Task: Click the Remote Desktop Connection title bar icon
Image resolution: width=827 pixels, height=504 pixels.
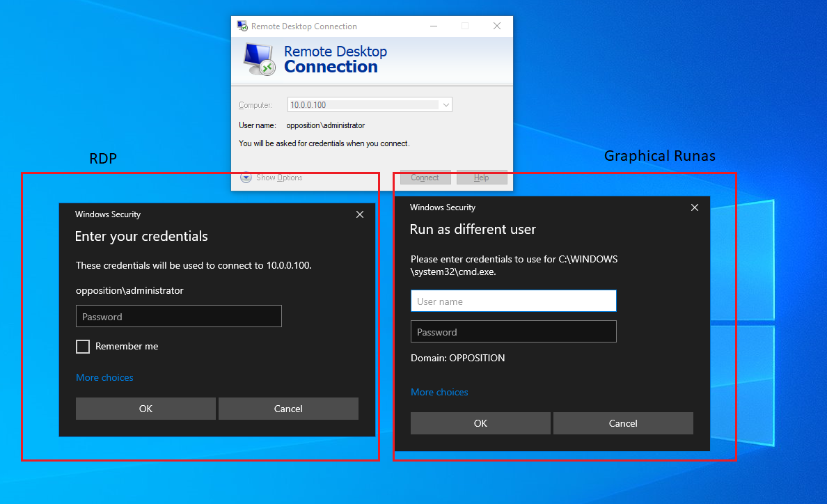Action: point(243,26)
